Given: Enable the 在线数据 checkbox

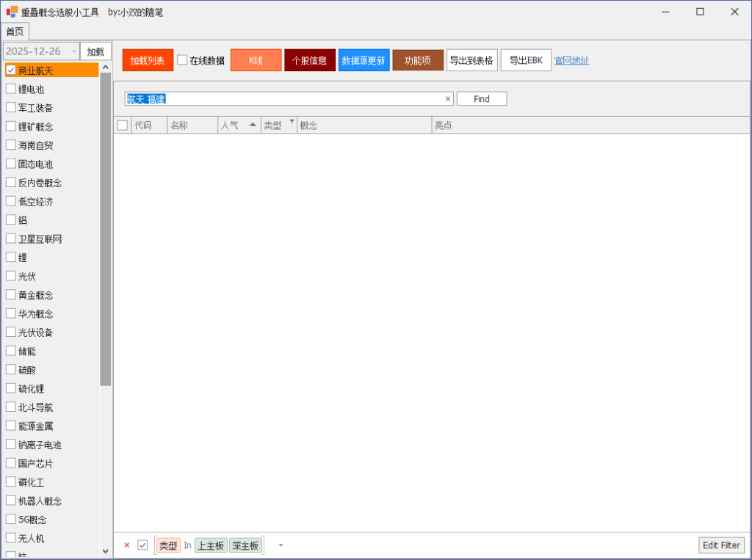Looking at the screenshot, I should click(182, 60).
